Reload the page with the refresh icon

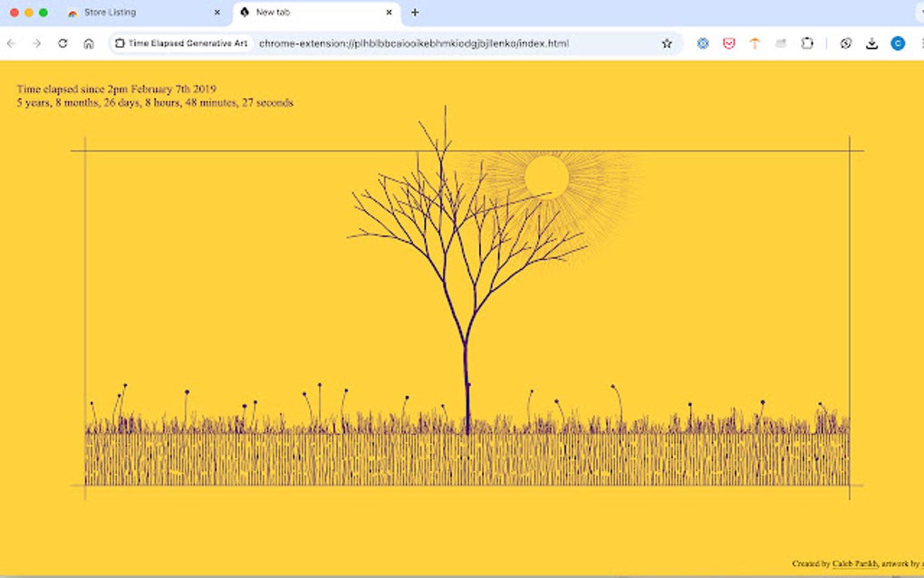click(62, 43)
